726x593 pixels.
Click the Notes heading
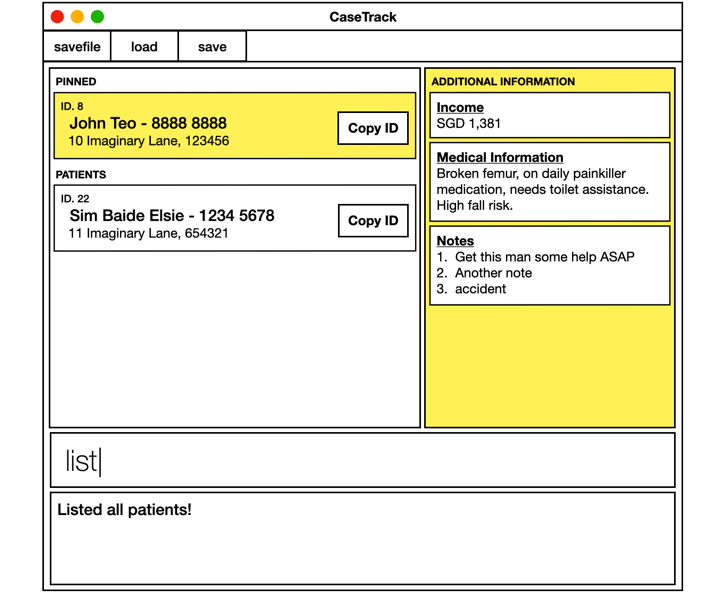click(x=455, y=241)
